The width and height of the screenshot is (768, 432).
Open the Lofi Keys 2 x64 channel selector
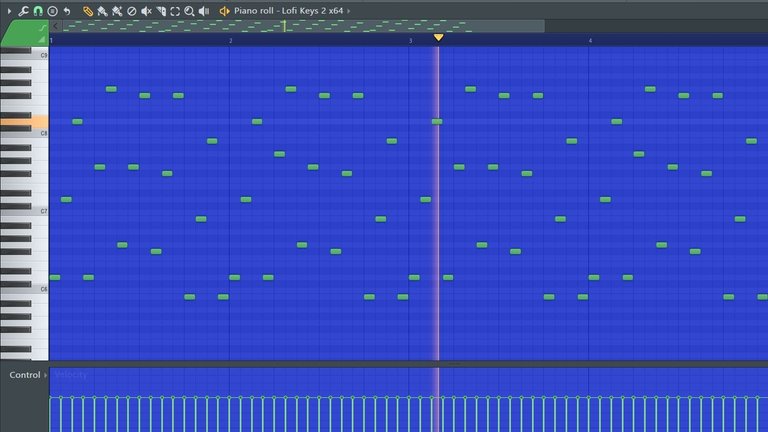(x=288, y=11)
